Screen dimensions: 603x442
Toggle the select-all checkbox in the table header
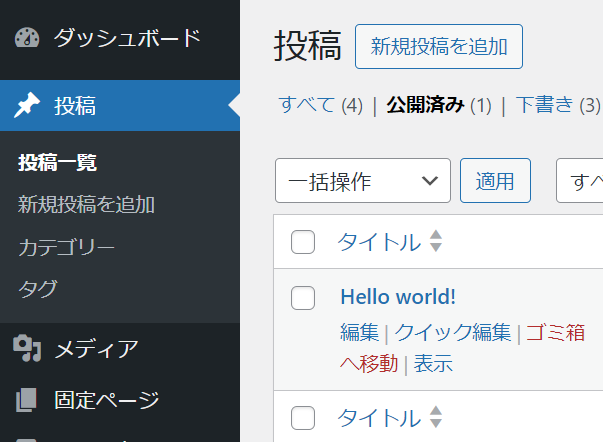pos(303,242)
